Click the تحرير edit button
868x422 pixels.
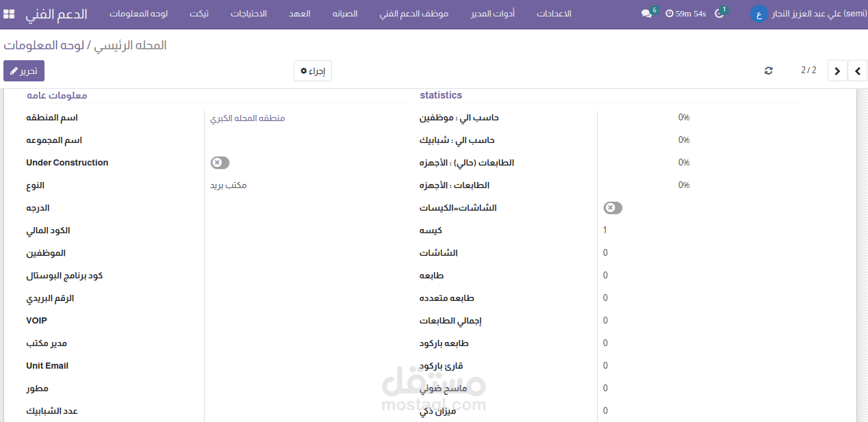tap(24, 71)
